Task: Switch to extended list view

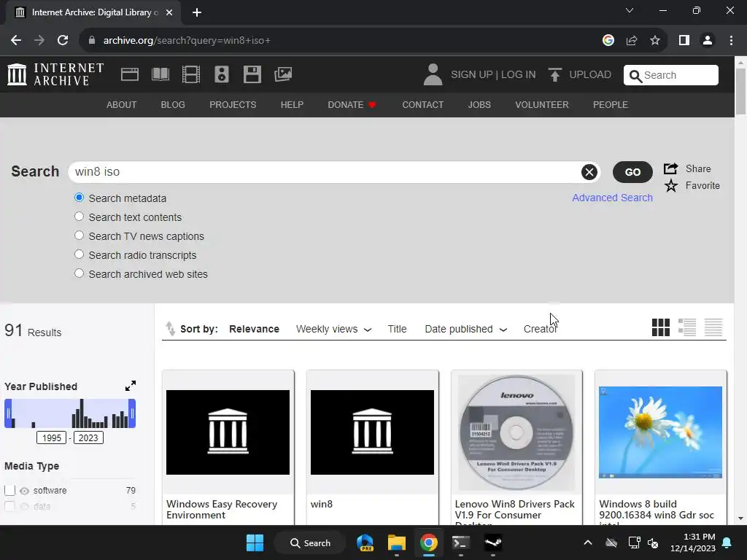Action: click(687, 327)
